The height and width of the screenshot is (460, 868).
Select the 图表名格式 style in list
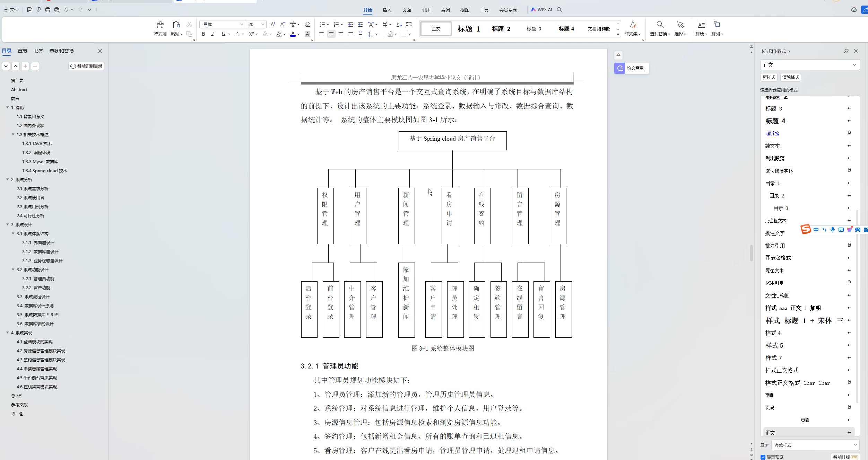778,258
